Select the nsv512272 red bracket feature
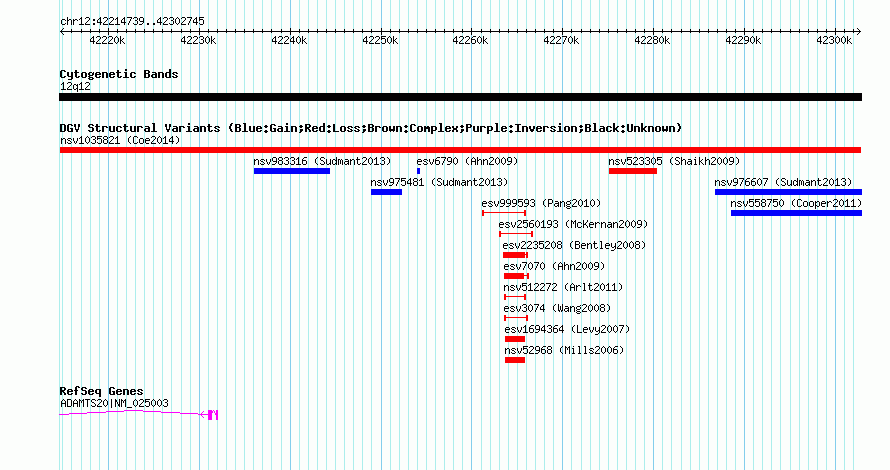 coord(515,297)
